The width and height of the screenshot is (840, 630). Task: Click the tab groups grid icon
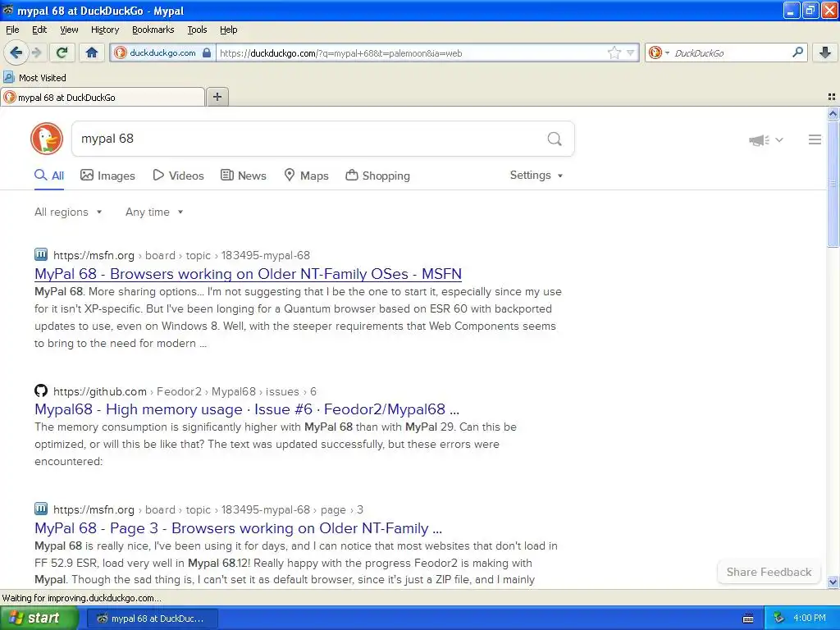(832, 97)
